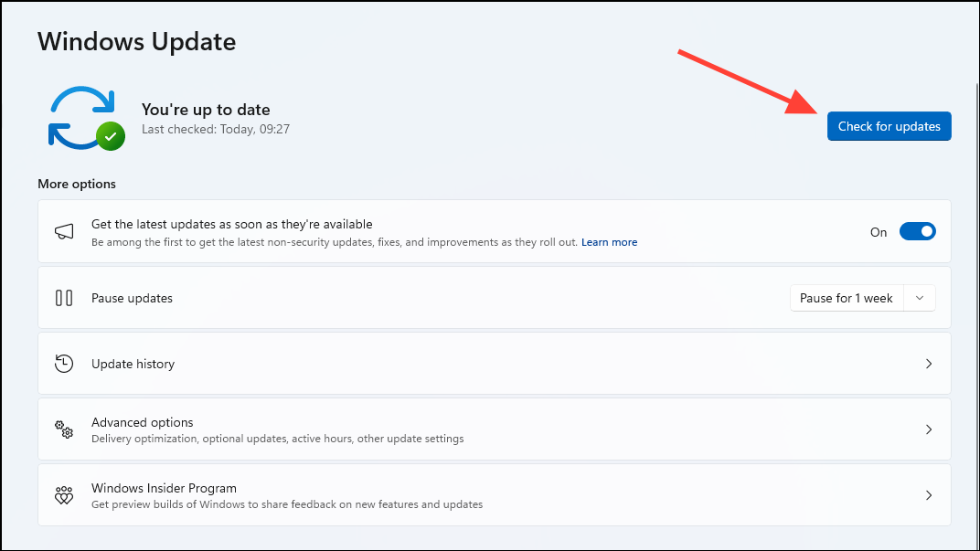Open Windows Insider Program chevron
The width and height of the screenshot is (980, 551).
tap(929, 495)
